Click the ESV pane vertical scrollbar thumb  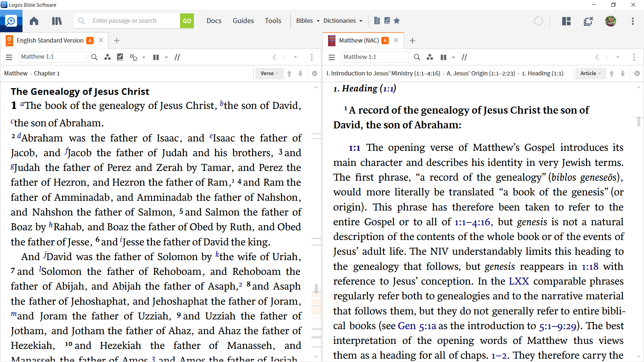316,288
